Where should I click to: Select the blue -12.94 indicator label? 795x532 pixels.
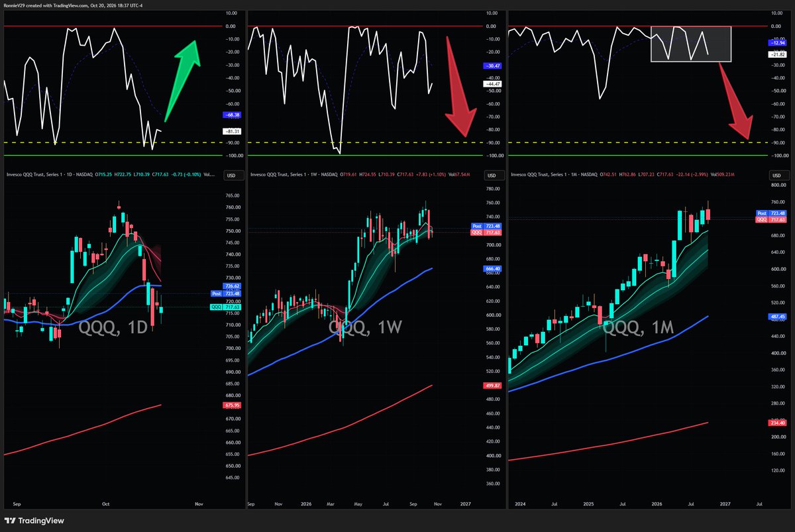777,42
